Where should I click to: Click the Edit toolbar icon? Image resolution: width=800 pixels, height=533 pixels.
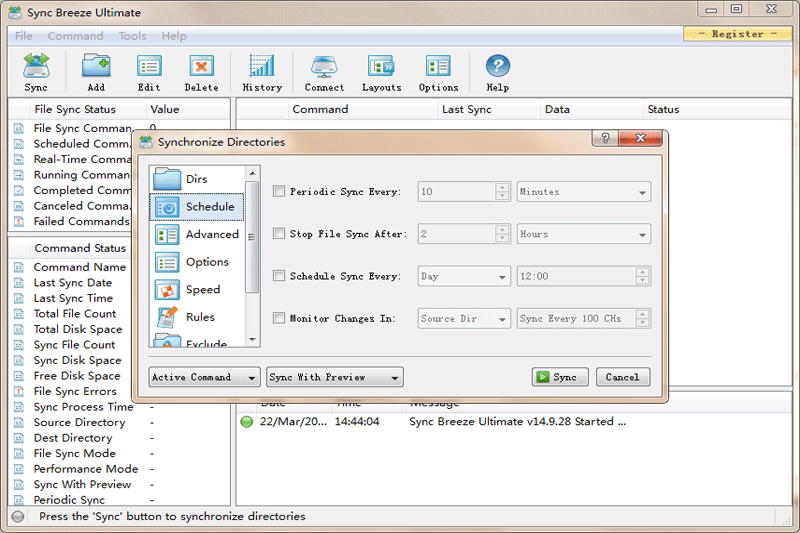point(149,66)
